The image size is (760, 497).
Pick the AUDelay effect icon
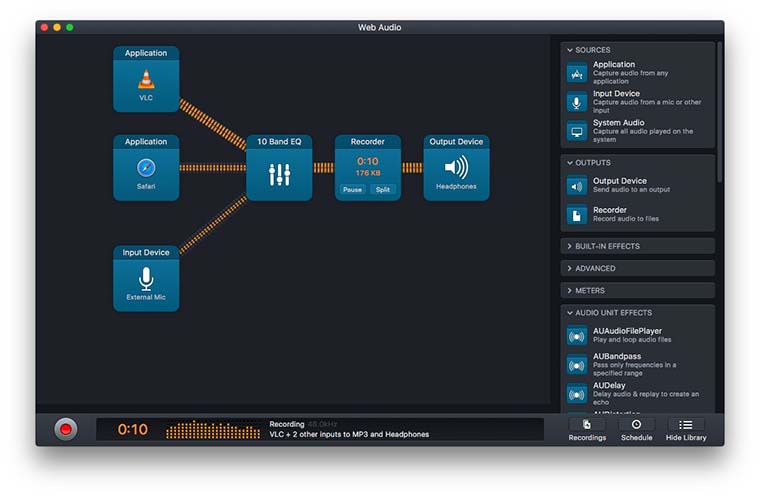(x=577, y=393)
